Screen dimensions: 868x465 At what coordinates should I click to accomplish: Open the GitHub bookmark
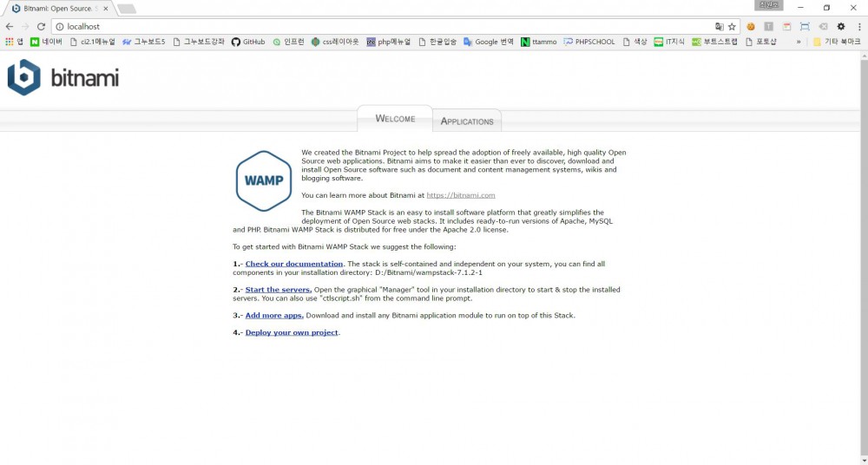(248, 42)
